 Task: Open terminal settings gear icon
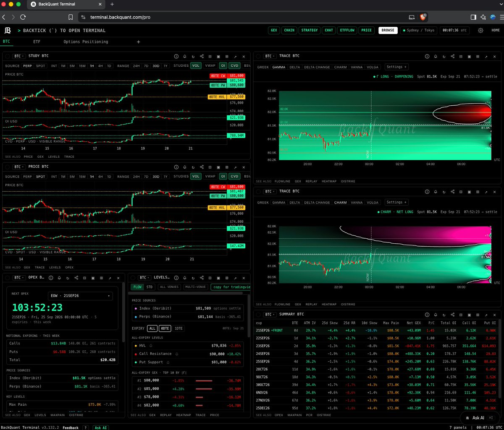pos(480,31)
